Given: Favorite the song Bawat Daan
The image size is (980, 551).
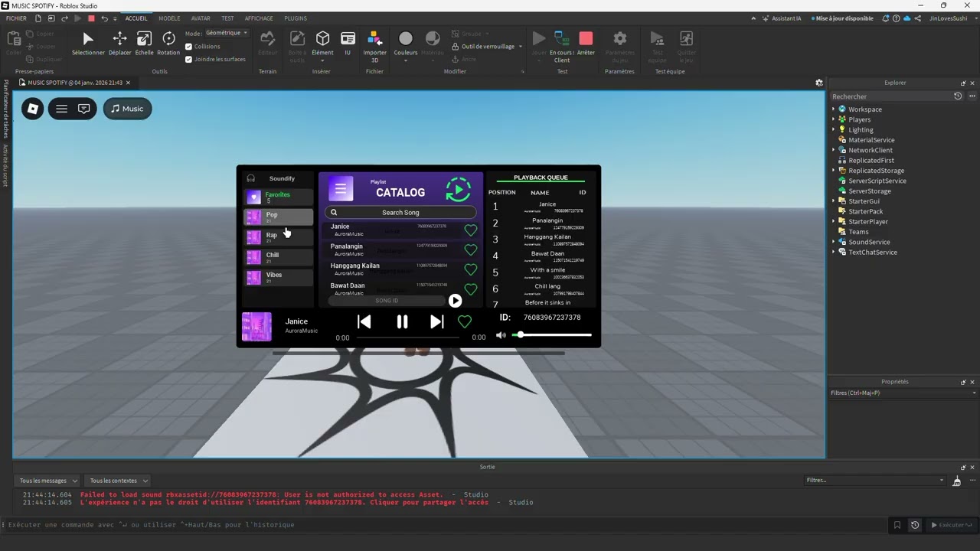Looking at the screenshot, I should click(x=471, y=289).
